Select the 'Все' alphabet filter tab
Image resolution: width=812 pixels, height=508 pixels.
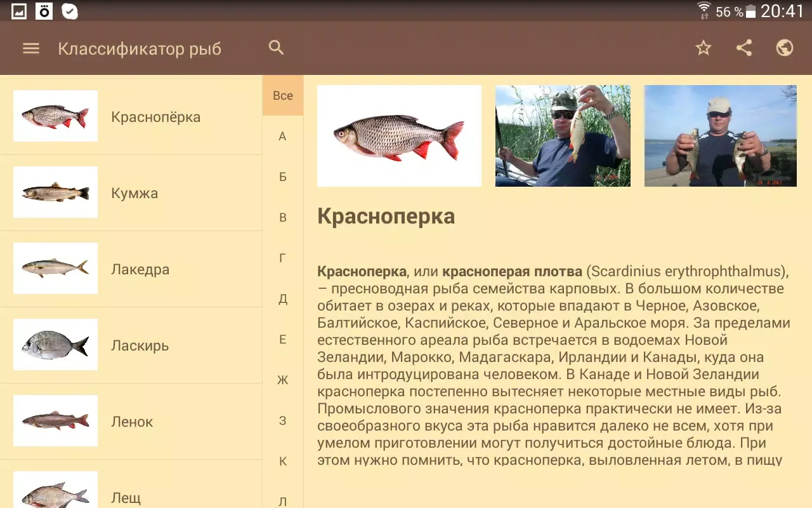283,96
